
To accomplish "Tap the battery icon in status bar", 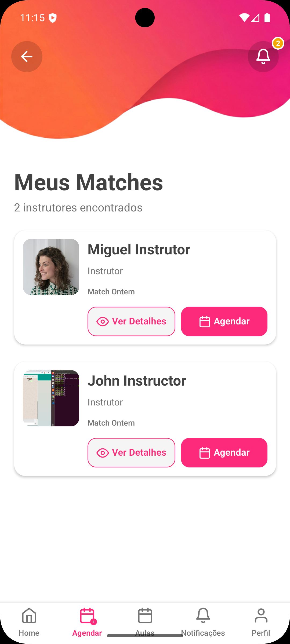I will (x=267, y=18).
